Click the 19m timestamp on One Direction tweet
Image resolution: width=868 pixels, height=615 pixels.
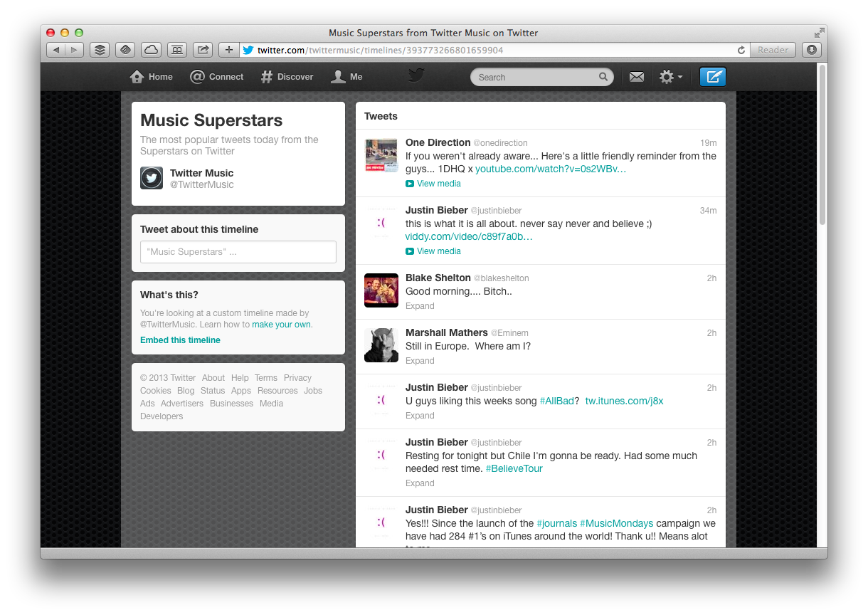click(708, 143)
